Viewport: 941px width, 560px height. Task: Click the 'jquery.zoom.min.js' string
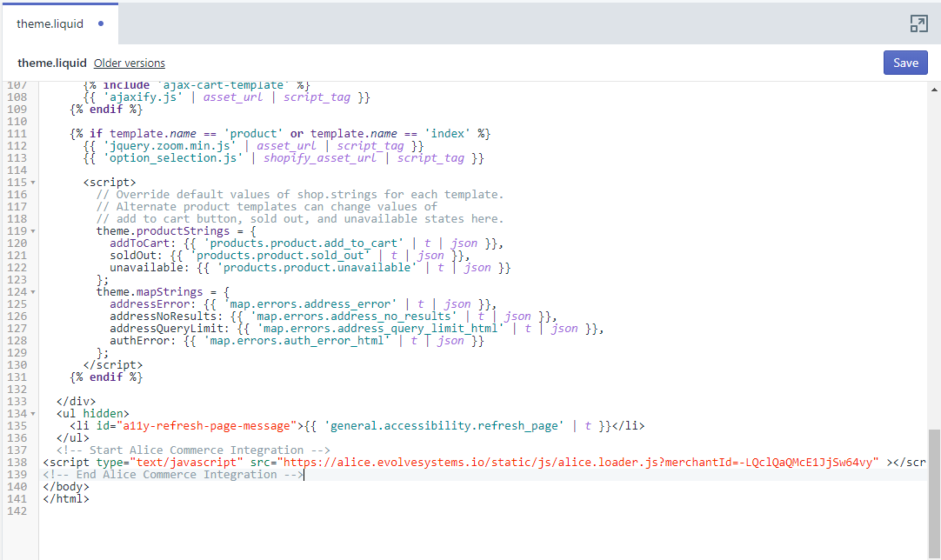[x=170, y=146]
